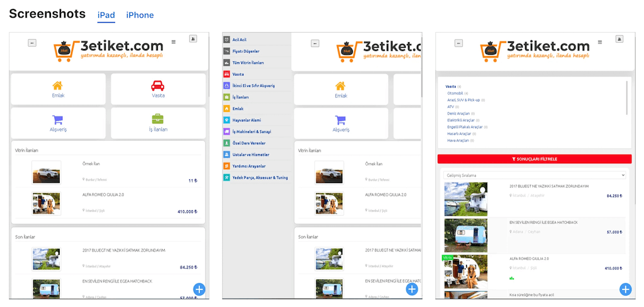Select Tüm Vitrin İlanları chart icon
The height and width of the screenshot is (307, 644).
[226, 63]
